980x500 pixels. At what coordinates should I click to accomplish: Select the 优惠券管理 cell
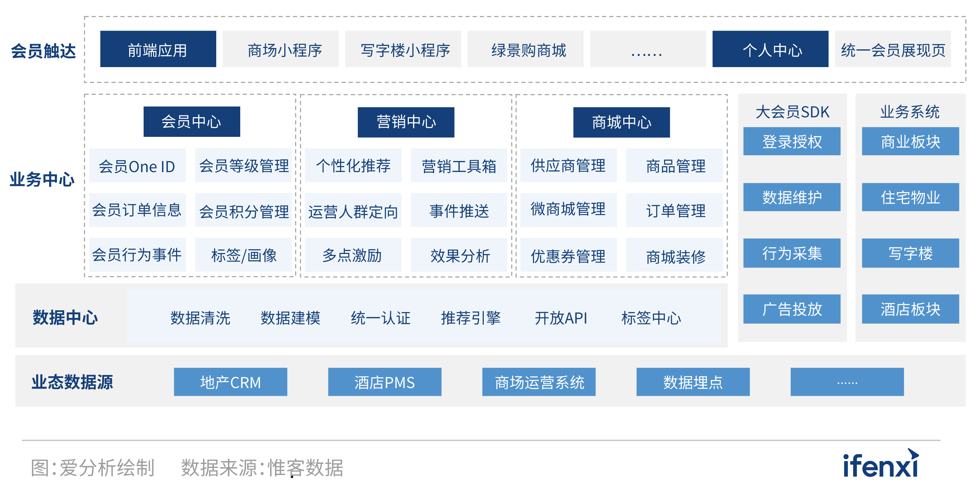(x=568, y=256)
